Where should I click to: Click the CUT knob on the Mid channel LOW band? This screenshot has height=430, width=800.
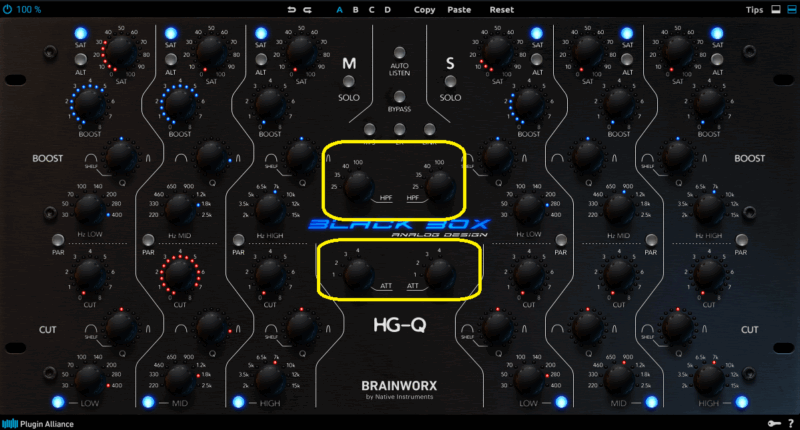click(90, 275)
